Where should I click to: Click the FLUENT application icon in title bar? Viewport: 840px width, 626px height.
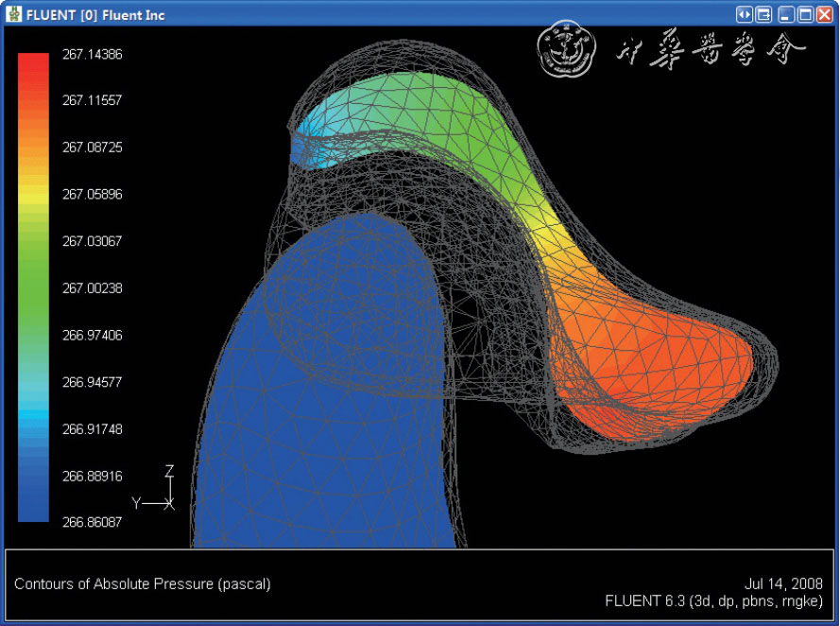tap(12, 14)
